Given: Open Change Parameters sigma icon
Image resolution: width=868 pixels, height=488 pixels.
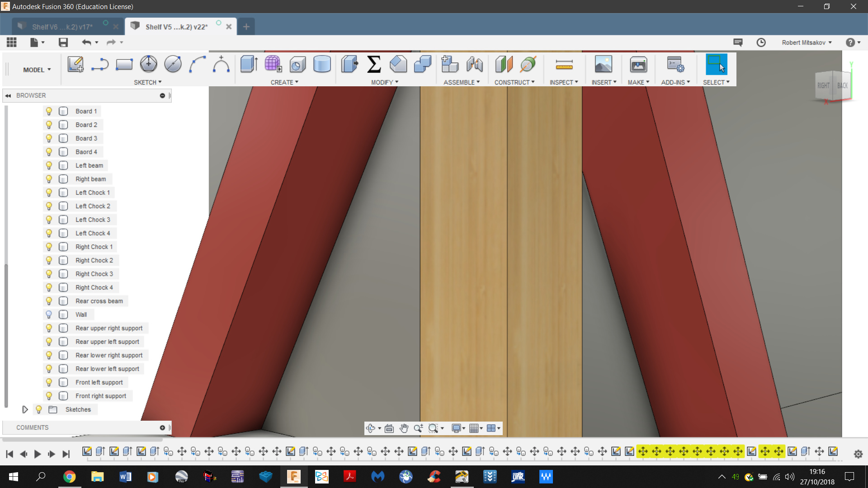Looking at the screenshot, I should [374, 64].
